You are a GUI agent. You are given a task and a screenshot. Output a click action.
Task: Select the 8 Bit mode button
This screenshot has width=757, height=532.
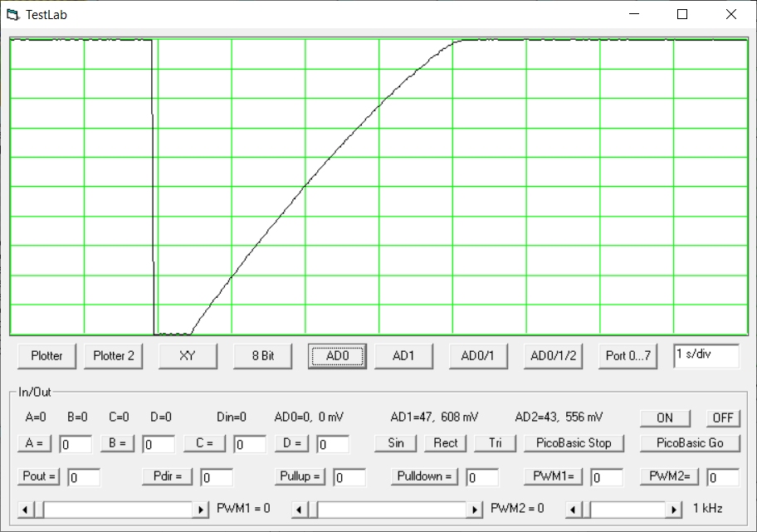click(263, 355)
